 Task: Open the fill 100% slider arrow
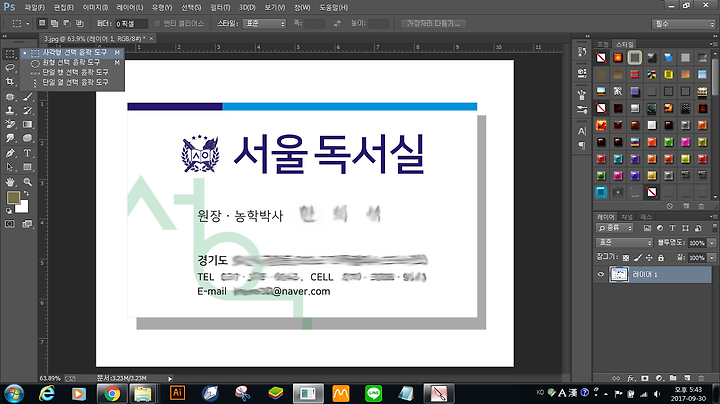pos(712,258)
